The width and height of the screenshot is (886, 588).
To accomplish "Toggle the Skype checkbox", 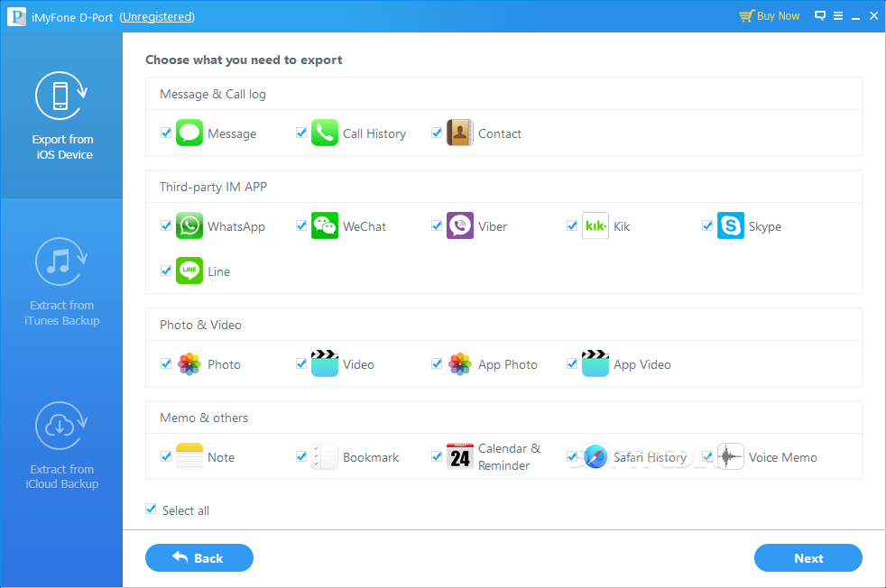I will pos(706,226).
